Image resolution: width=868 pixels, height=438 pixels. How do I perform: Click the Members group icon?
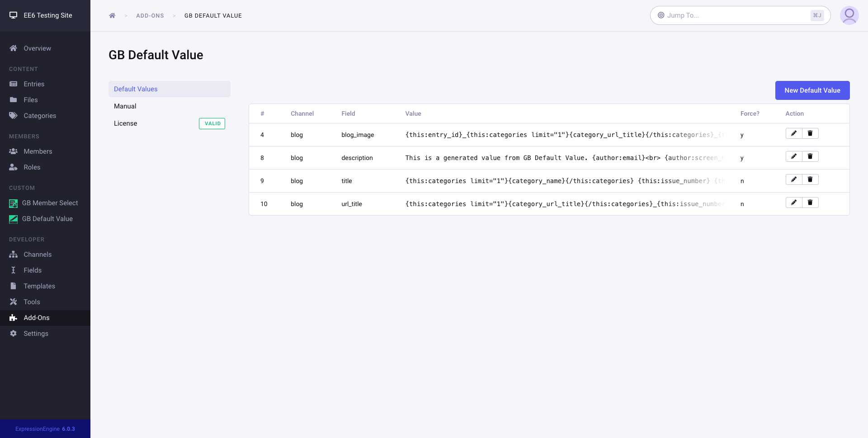pos(14,151)
